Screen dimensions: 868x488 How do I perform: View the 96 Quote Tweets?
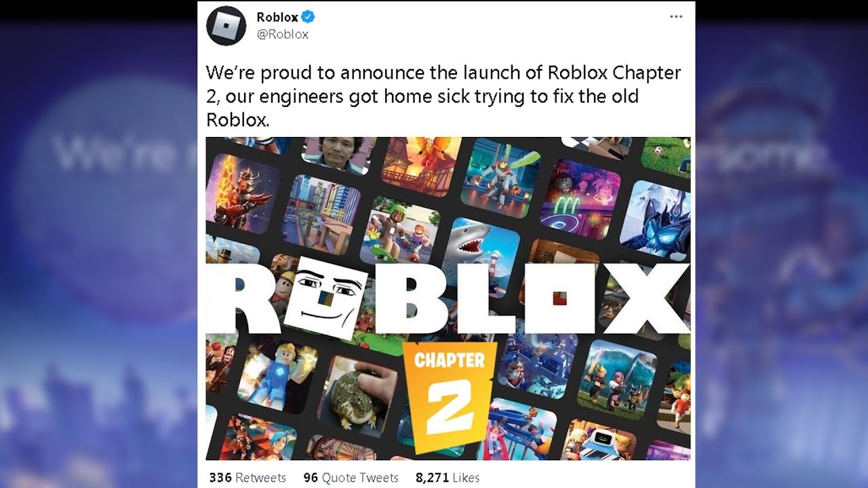351,477
